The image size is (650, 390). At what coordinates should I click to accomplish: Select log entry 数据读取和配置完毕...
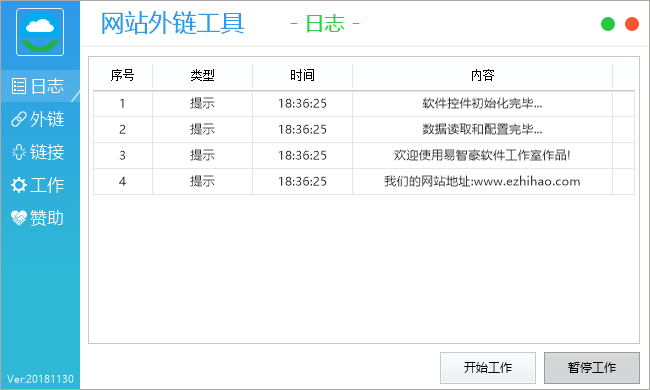tap(483, 129)
